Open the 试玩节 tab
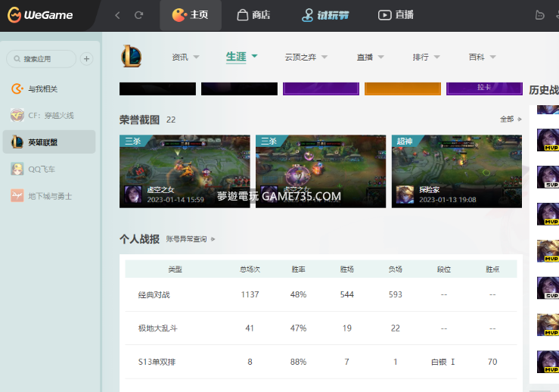 pos(325,15)
